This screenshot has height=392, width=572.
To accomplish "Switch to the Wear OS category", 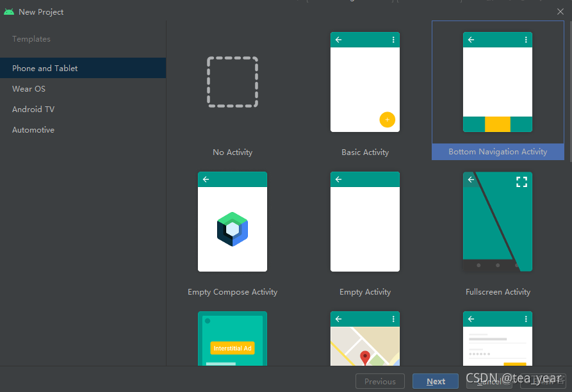I will click(x=29, y=88).
